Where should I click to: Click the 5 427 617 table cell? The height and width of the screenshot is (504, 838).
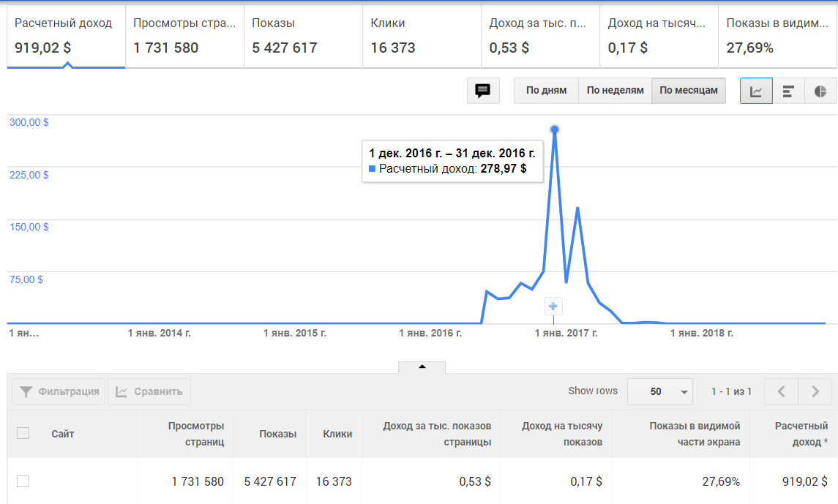[x=270, y=481]
